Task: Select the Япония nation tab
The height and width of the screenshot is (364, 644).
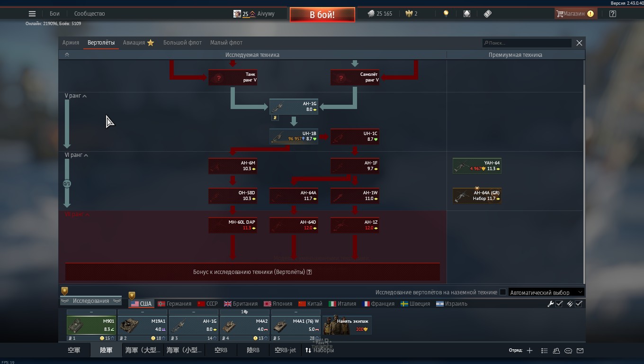Action: click(x=278, y=304)
